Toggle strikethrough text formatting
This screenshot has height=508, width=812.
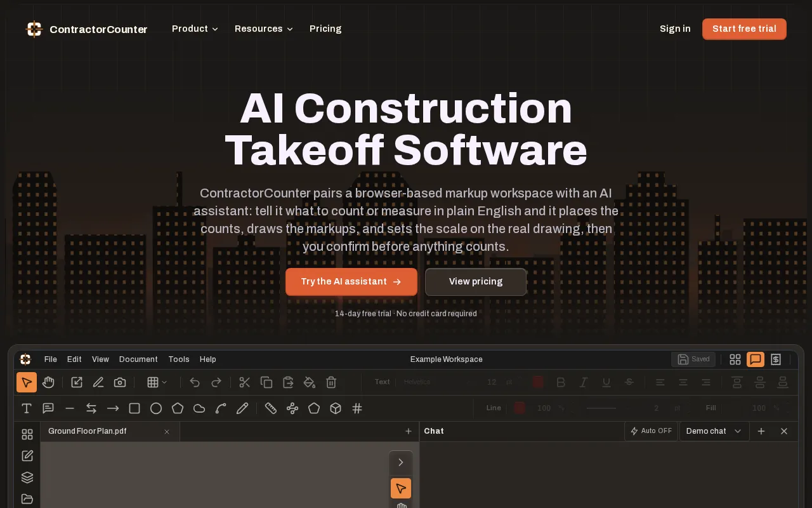(629, 382)
